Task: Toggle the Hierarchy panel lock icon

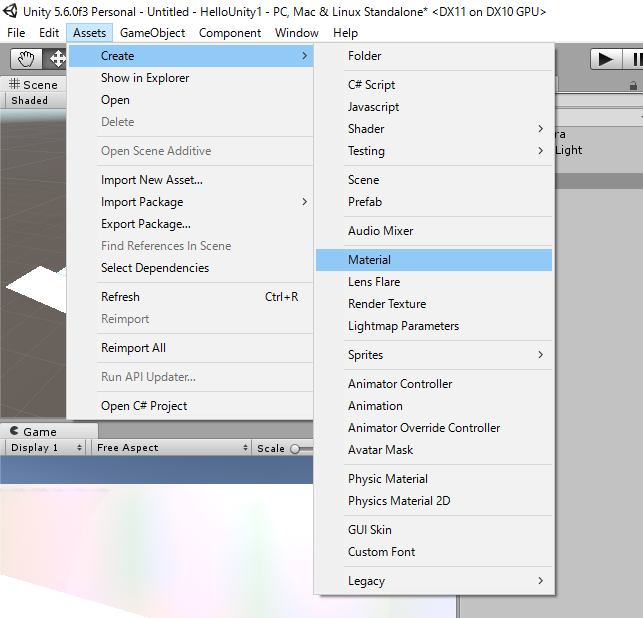Action: tap(633, 85)
